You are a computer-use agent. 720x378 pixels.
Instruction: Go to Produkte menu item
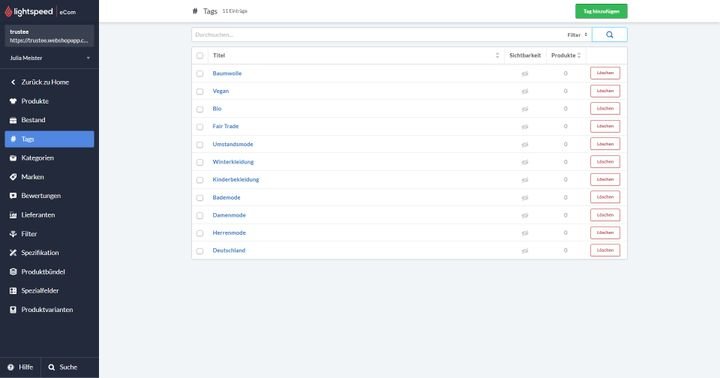[x=50, y=101]
